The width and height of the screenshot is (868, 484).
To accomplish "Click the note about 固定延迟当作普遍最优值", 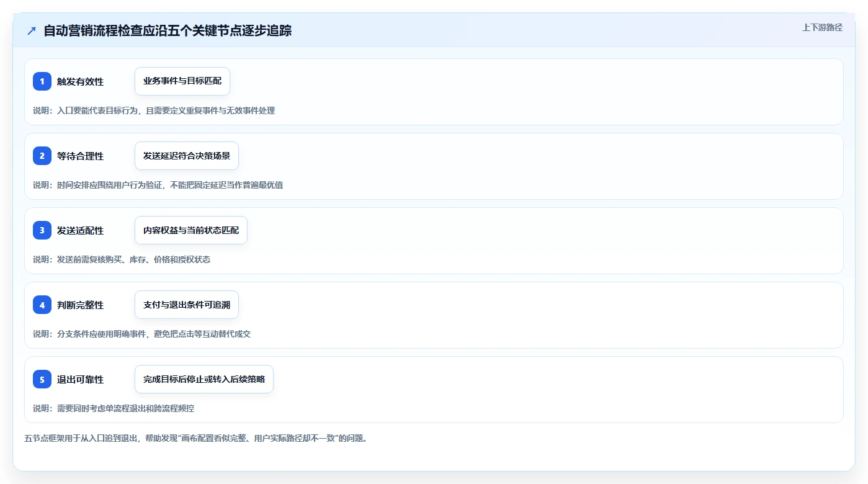I will (x=158, y=185).
